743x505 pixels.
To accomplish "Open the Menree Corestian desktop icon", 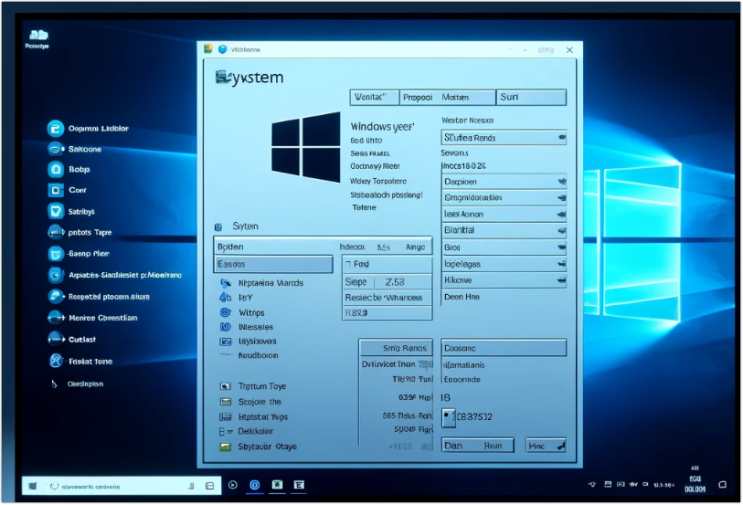I will (55, 317).
